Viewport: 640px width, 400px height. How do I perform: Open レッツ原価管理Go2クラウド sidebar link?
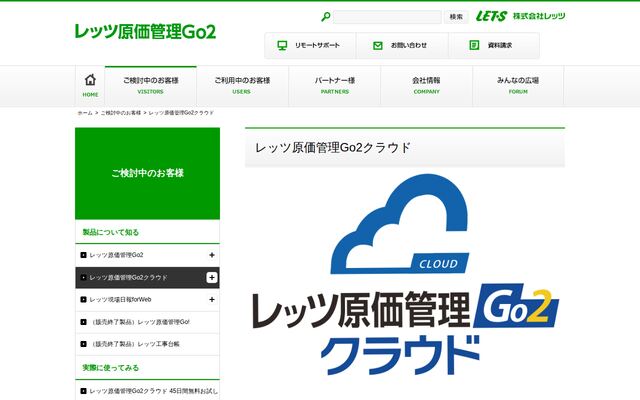128,278
